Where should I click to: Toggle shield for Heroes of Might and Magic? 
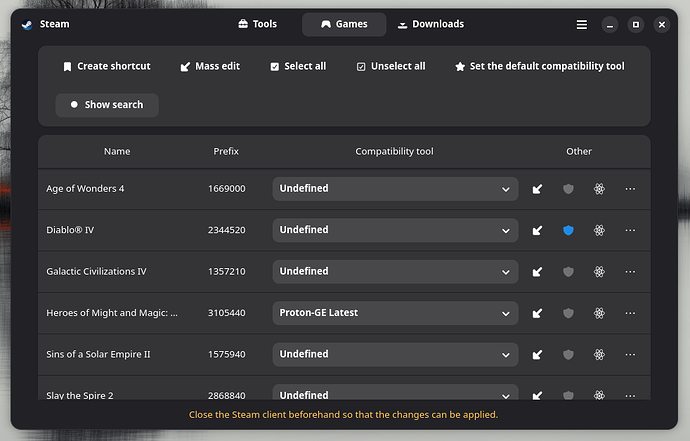568,313
